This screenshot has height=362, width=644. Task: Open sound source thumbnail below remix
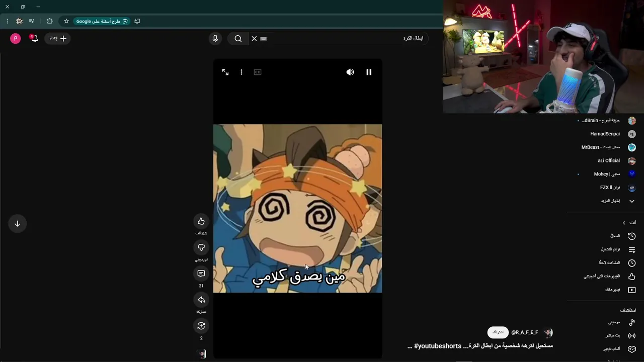click(x=201, y=354)
